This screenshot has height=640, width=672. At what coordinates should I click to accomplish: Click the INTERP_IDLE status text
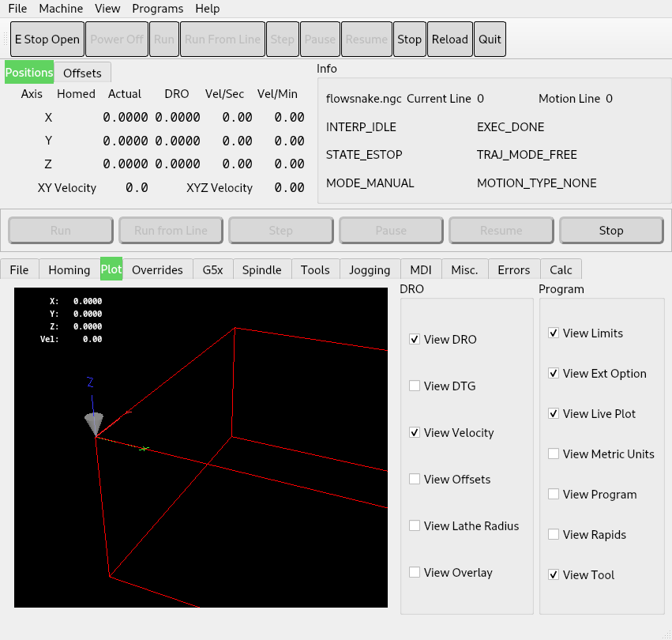pyautogui.click(x=361, y=127)
